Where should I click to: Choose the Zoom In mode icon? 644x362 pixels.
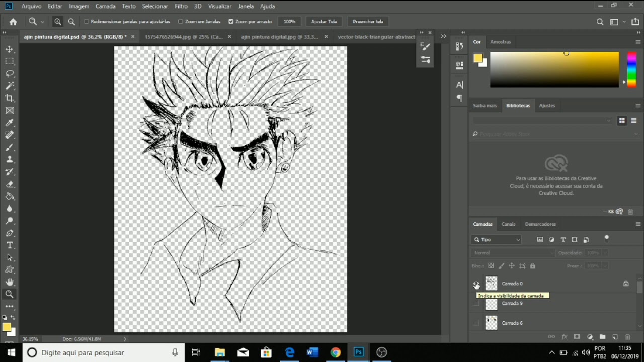click(x=58, y=22)
